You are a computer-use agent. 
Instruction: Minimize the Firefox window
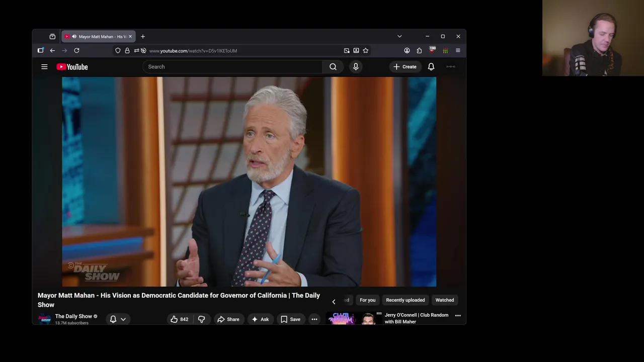[x=427, y=37]
